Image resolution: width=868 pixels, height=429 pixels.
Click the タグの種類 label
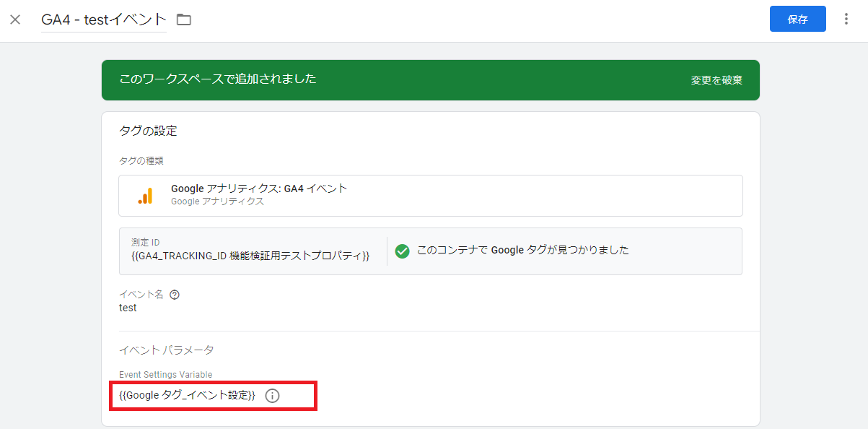[141, 160]
